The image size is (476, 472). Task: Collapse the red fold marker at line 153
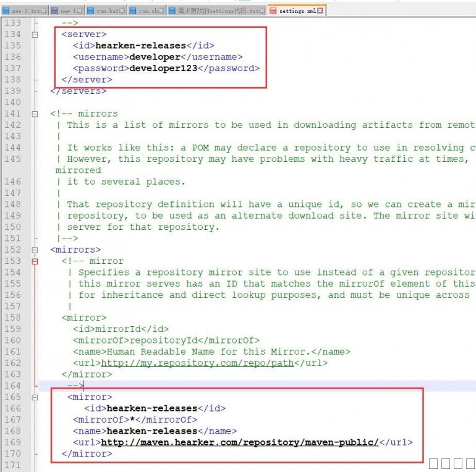tap(35, 261)
